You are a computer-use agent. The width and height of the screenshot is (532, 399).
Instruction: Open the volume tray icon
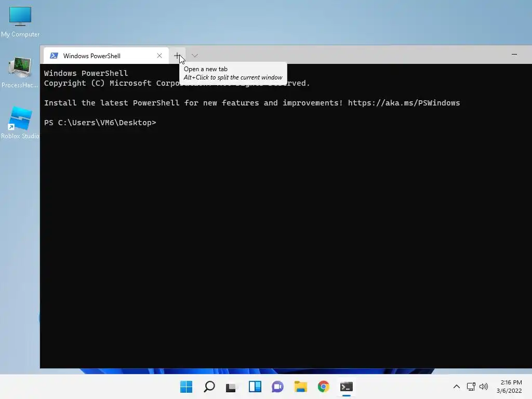[x=484, y=387]
